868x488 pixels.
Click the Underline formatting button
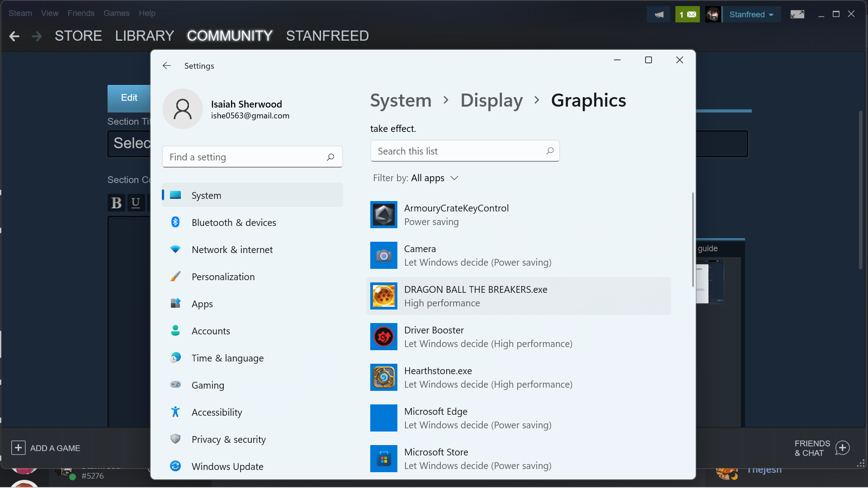coord(136,203)
